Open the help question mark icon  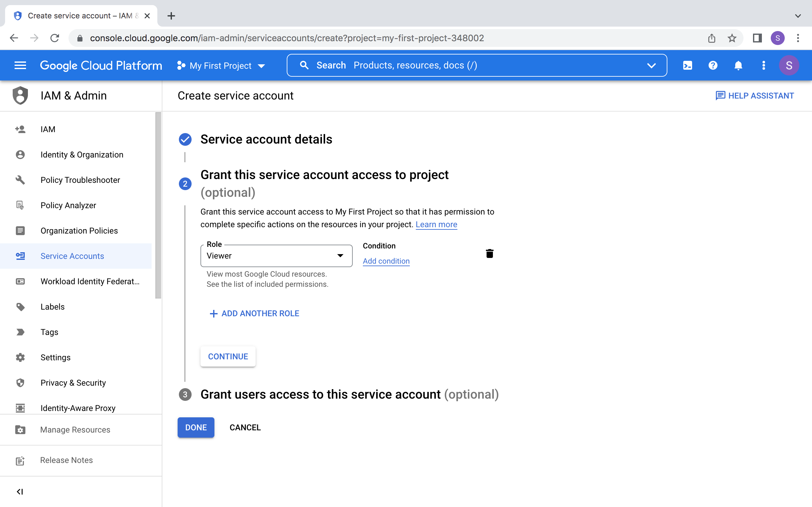pos(713,65)
